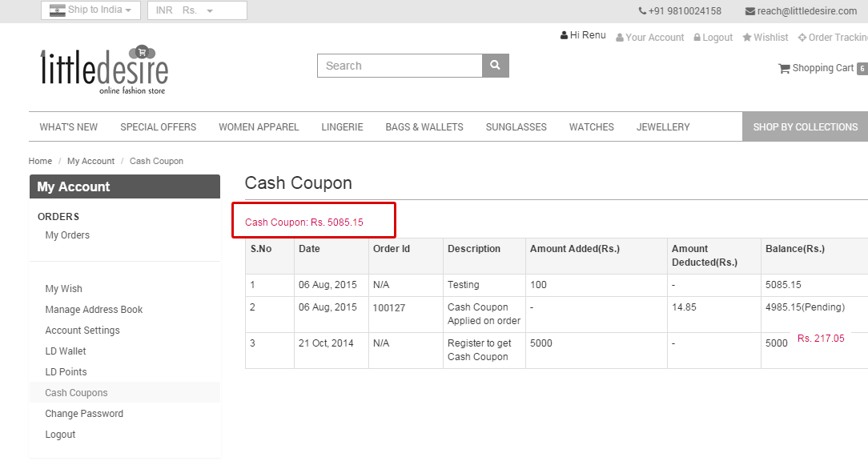Click the Order Tracking crosshair icon
Viewport: 868px width, 461px height.
coord(802,37)
